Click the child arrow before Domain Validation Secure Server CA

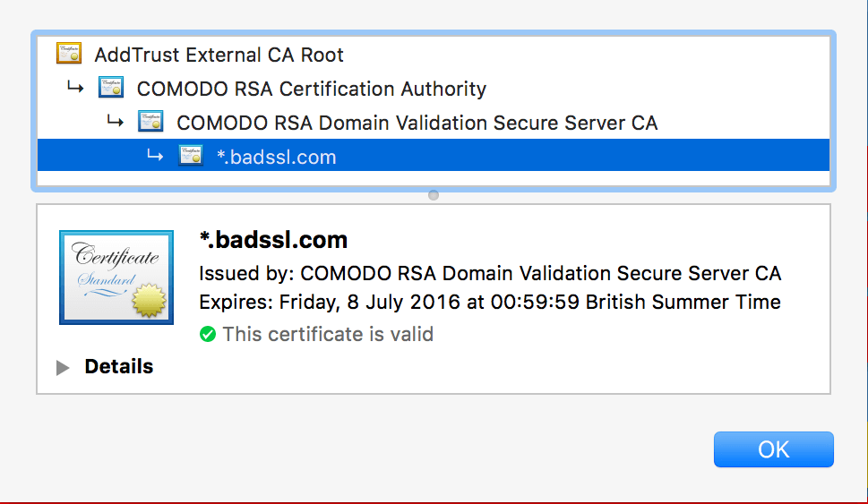pyautogui.click(x=116, y=121)
